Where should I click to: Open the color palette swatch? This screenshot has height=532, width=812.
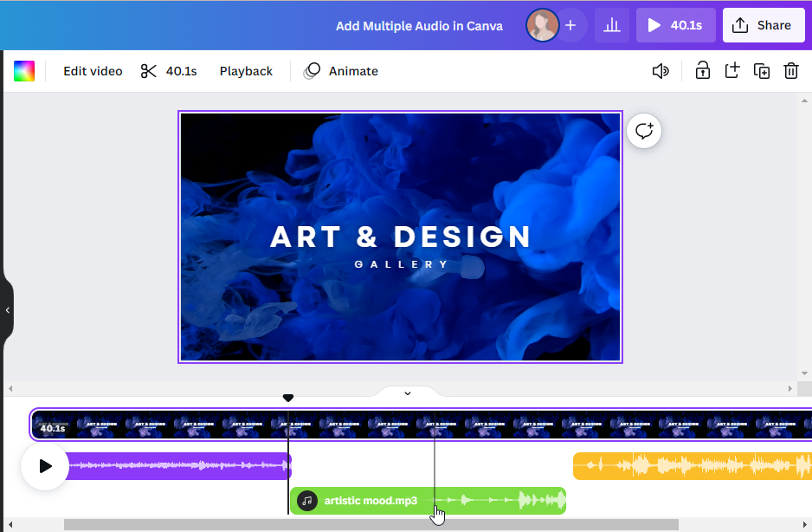(24, 71)
